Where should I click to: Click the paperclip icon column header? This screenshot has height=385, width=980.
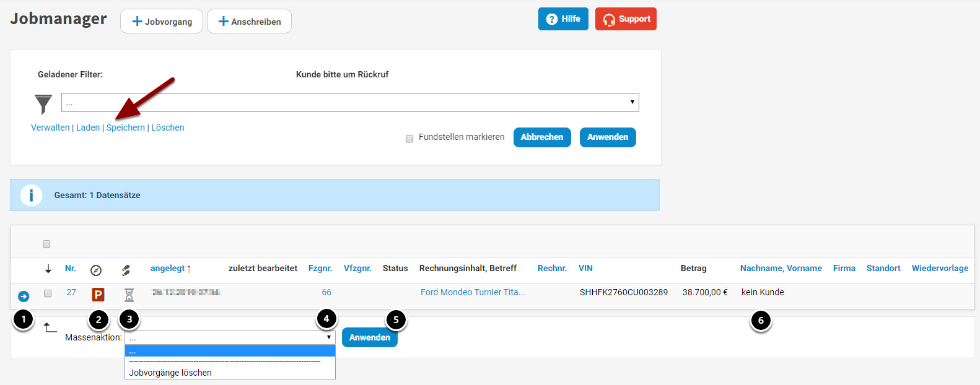pyautogui.click(x=126, y=270)
